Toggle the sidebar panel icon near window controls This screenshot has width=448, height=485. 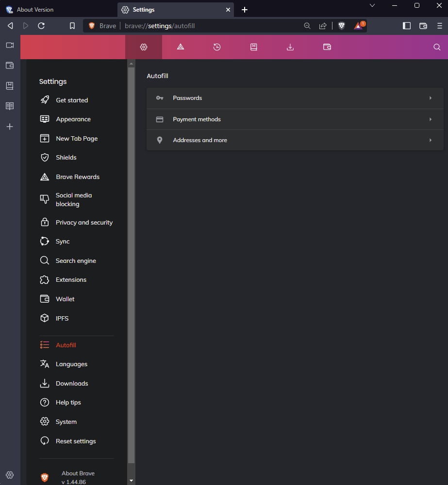coord(406,25)
